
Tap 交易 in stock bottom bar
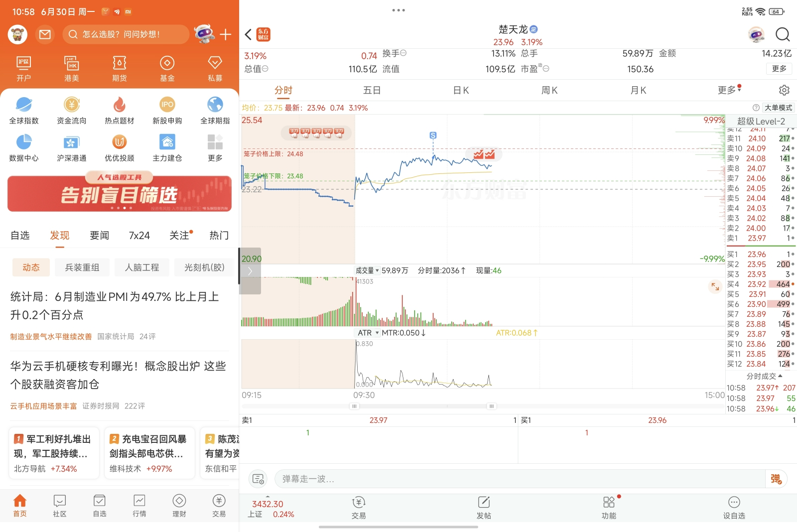359,508
